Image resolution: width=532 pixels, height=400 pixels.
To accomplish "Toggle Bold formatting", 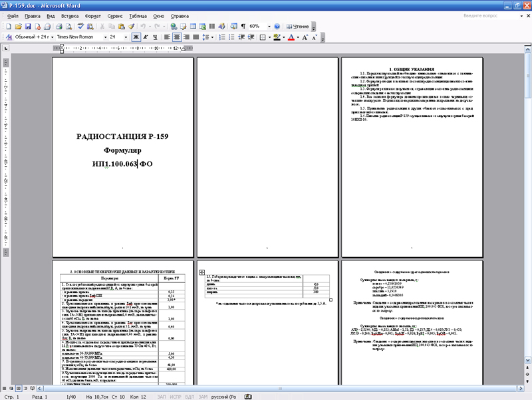I will click(136, 37).
